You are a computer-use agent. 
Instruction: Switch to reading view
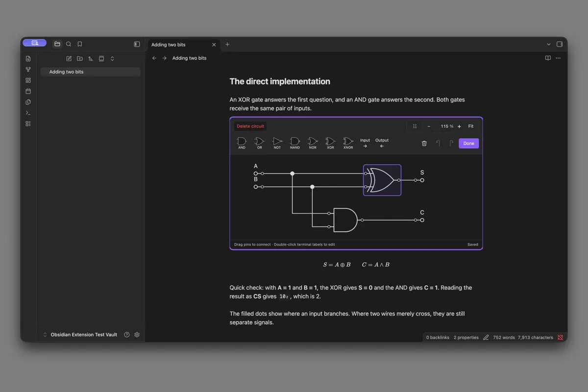pyautogui.click(x=548, y=58)
